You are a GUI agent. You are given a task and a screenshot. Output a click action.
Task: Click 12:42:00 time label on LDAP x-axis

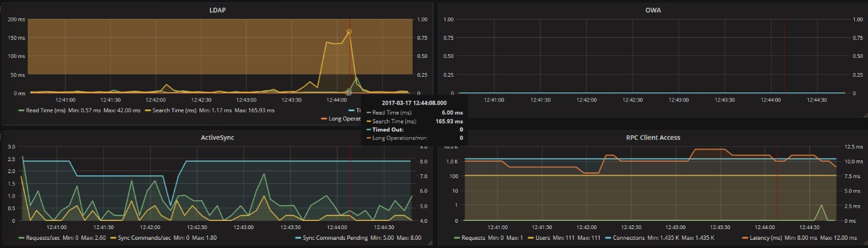point(155,99)
